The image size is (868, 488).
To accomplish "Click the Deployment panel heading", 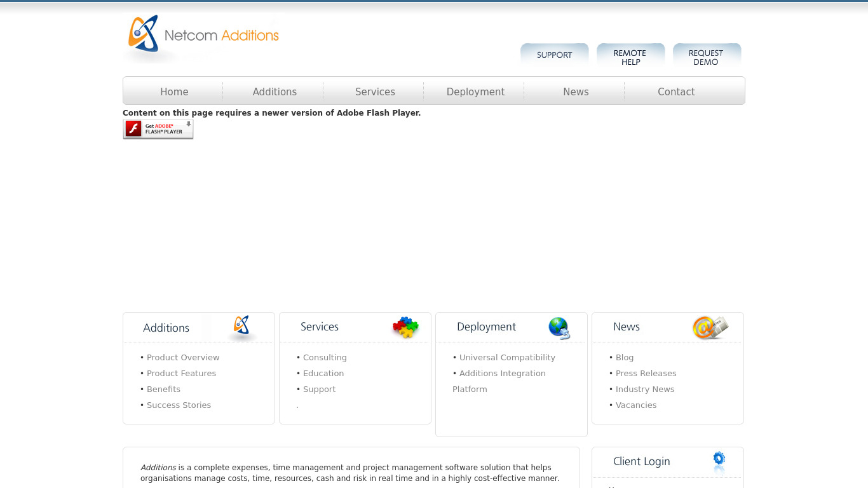I will pos(486,327).
